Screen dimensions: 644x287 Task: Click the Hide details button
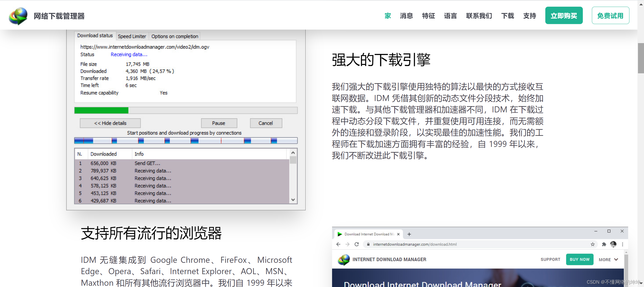(110, 123)
